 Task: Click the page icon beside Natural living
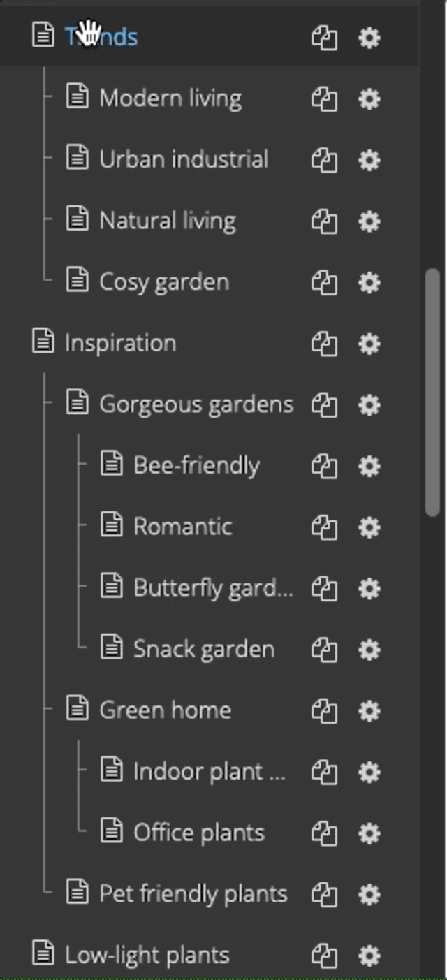[76, 221]
